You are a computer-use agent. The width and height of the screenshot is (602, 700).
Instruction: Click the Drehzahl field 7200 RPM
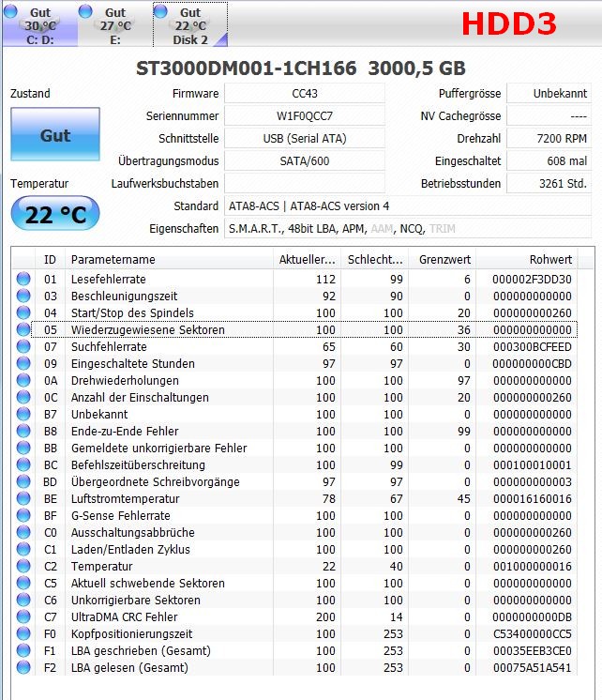[549, 138]
